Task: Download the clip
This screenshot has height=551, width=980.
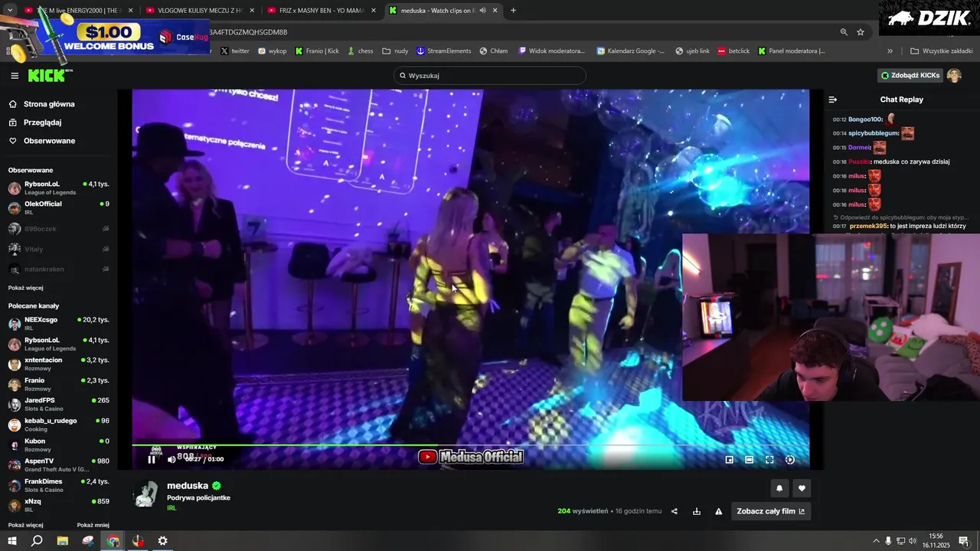Action: [x=697, y=511]
